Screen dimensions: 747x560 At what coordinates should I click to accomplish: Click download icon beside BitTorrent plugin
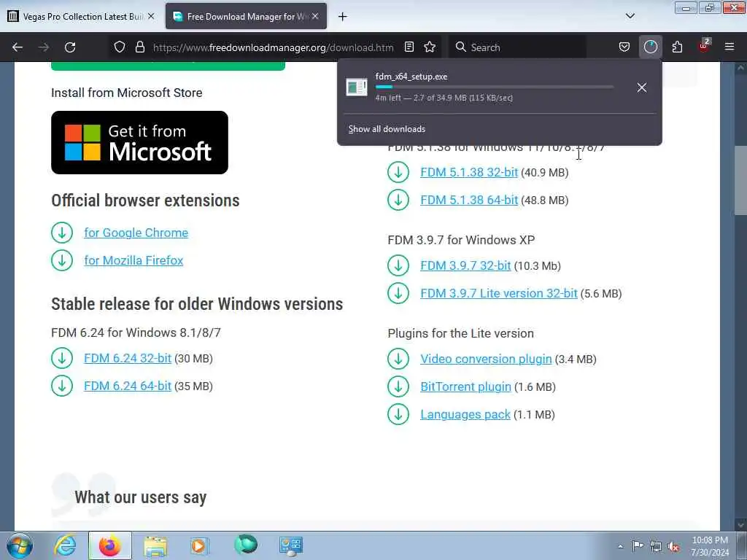pyautogui.click(x=398, y=386)
